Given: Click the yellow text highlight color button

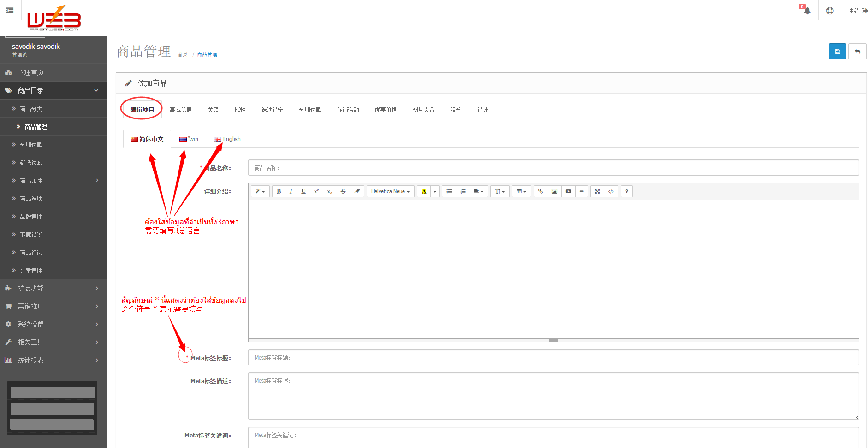Looking at the screenshot, I should pyautogui.click(x=424, y=191).
